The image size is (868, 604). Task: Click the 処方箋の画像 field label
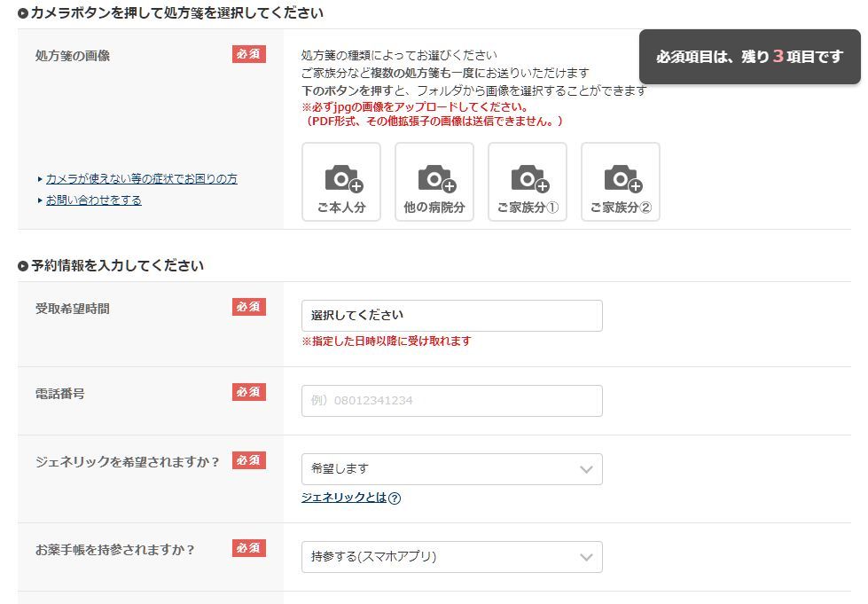pyautogui.click(x=73, y=56)
